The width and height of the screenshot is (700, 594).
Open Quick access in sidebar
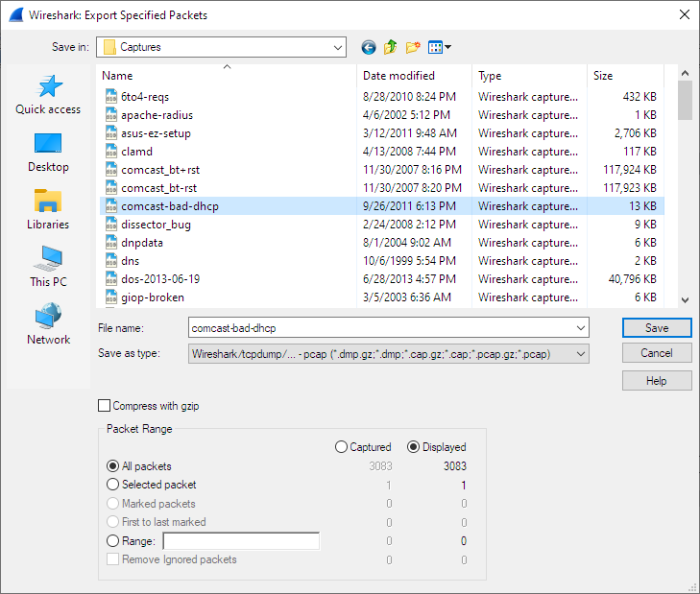point(48,96)
